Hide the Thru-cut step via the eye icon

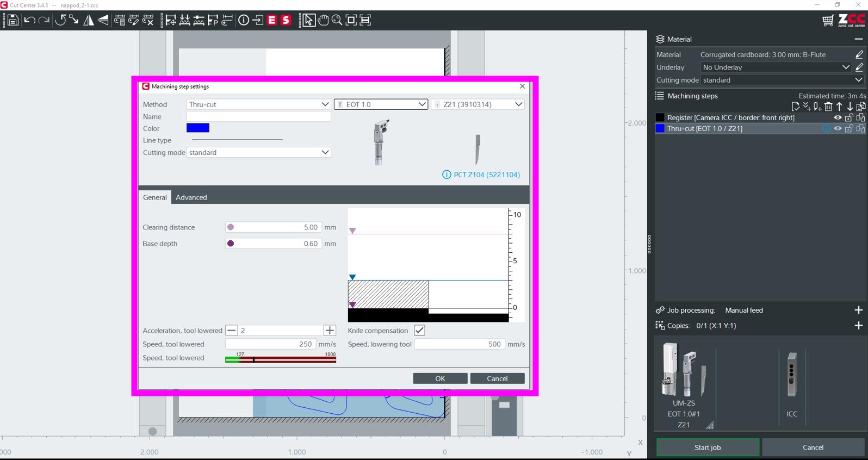click(838, 128)
